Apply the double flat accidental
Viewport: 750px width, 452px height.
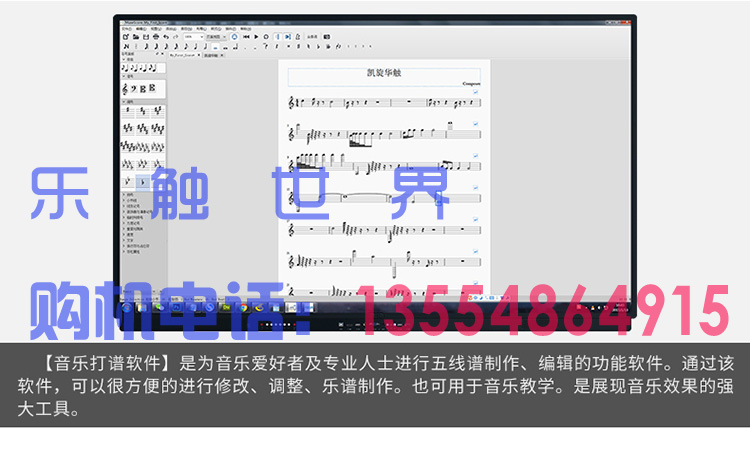[x=328, y=46]
